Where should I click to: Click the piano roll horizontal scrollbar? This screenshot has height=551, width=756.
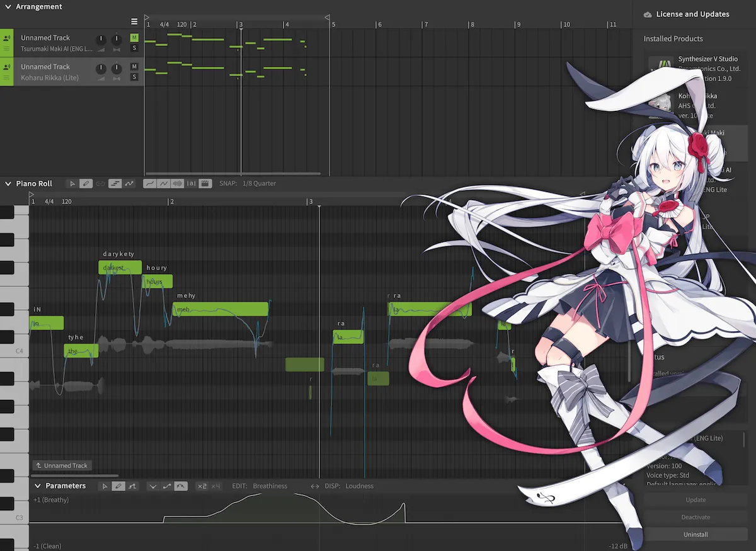[x=74, y=475]
